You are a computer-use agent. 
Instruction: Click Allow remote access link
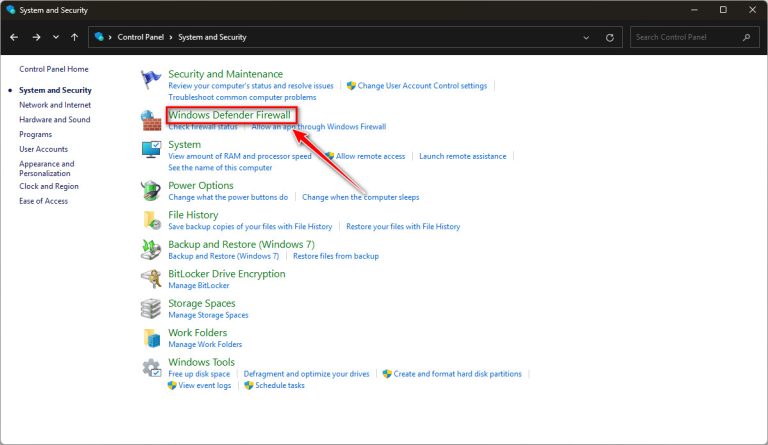point(370,157)
